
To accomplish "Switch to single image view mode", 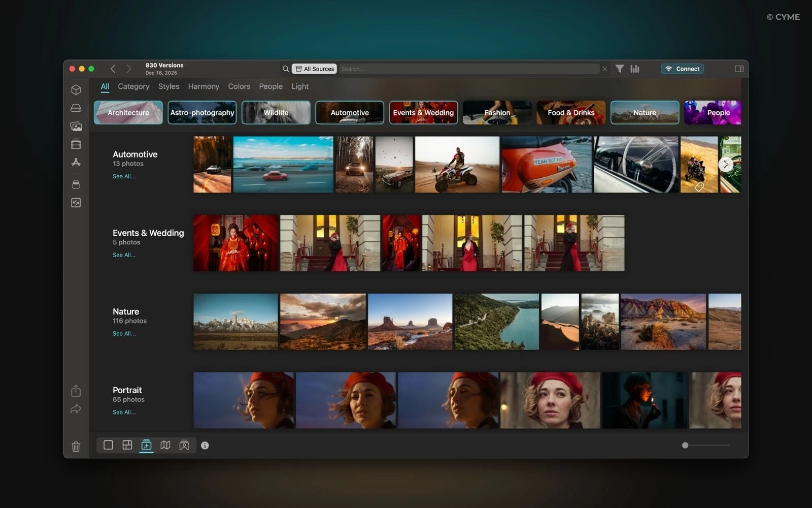I will coord(108,445).
